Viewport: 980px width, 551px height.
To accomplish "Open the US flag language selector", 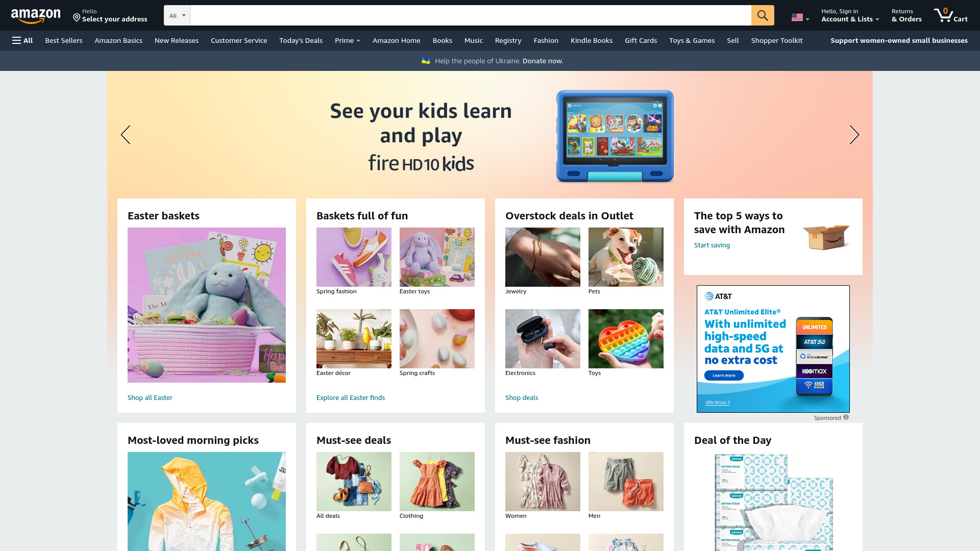I will (800, 17).
